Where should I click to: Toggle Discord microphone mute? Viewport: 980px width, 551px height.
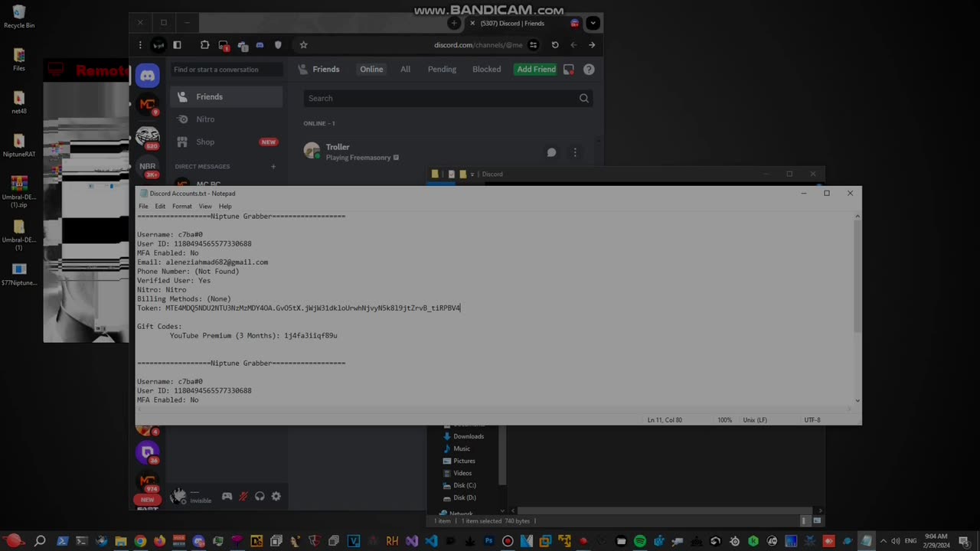(x=243, y=496)
